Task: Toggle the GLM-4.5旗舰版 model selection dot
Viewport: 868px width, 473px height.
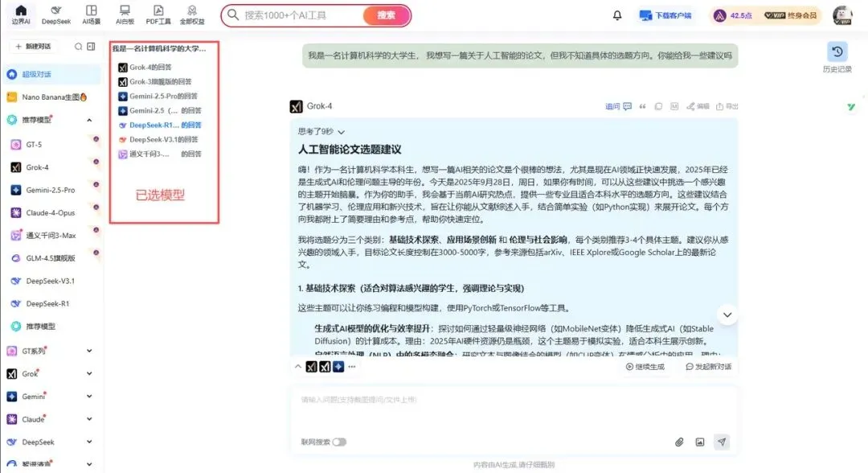Action: click(x=96, y=253)
